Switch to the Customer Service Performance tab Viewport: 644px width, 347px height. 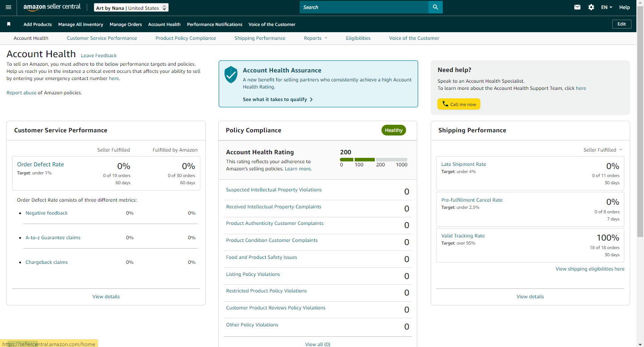click(x=102, y=38)
